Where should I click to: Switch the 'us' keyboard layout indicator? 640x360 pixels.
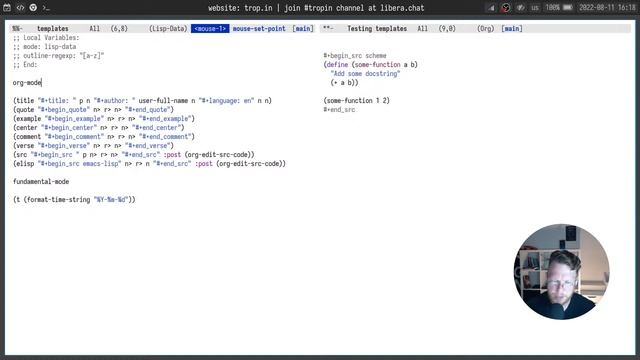(x=535, y=8)
